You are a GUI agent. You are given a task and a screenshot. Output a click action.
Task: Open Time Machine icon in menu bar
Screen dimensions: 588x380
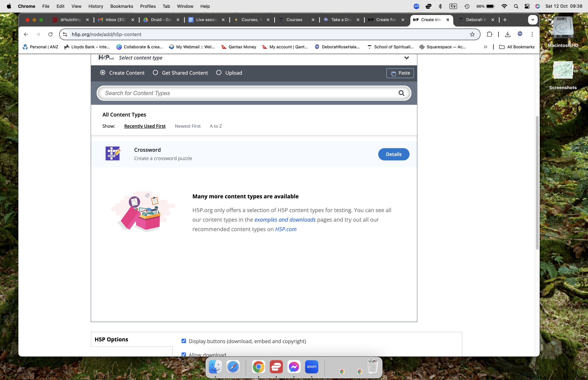coord(467,6)
